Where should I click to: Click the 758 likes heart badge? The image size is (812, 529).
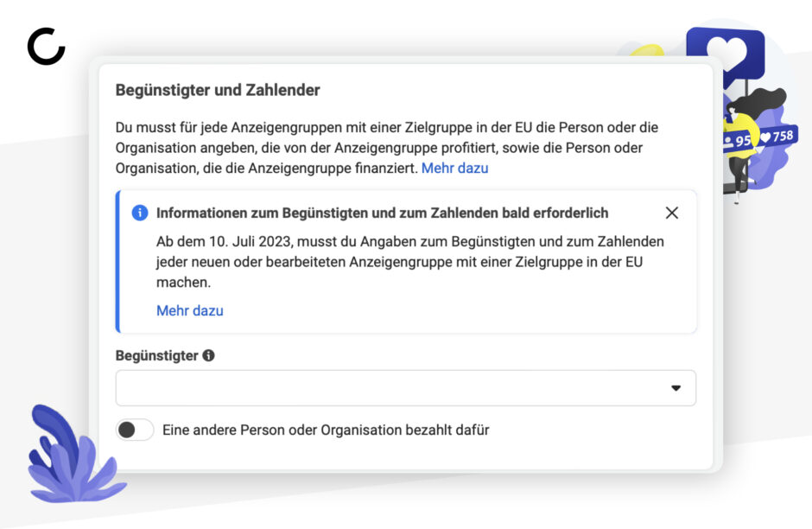[777, 137]
